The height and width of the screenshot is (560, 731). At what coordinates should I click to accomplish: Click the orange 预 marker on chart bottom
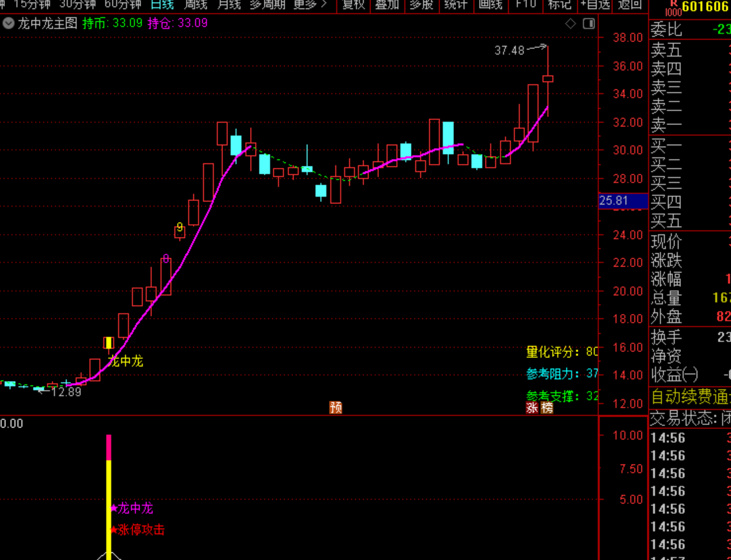coord(336,407)
